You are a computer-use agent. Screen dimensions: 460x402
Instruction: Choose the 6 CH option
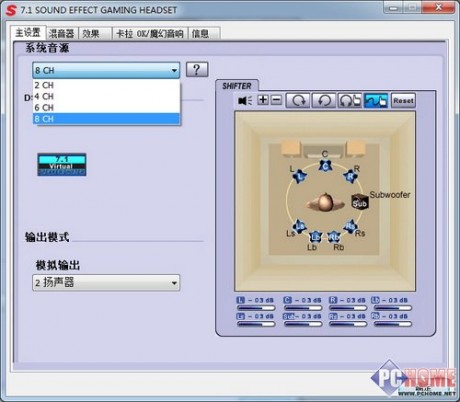[107, 108]
